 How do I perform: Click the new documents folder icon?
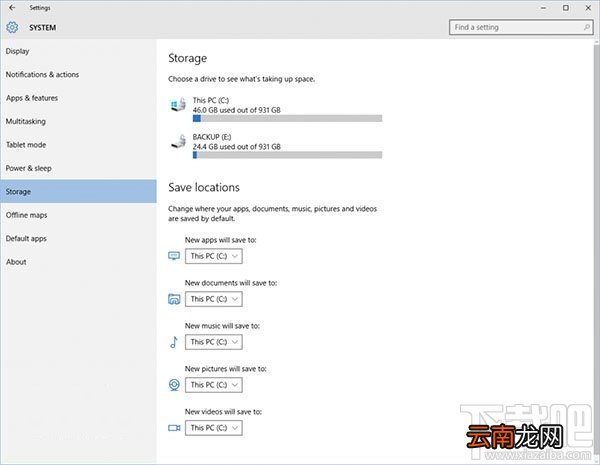174,299
